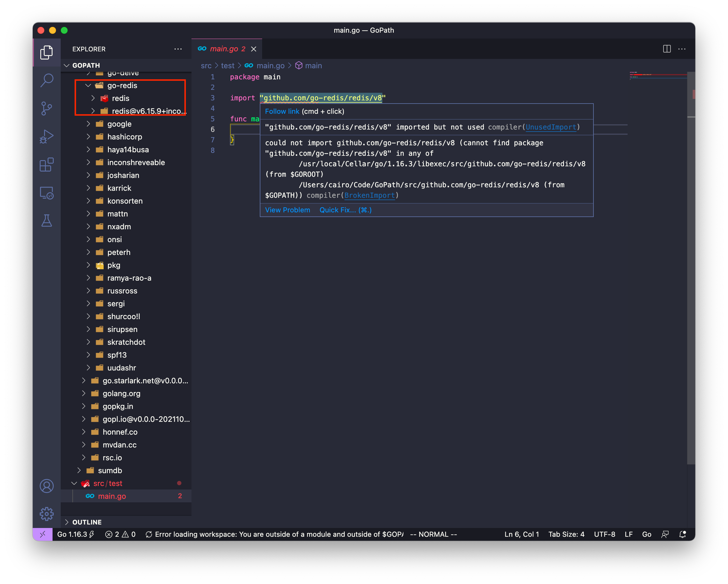Image resolution: width=728 pixels, height=584 pixels.
Task: Click the View Problem link
Action: coord(287,210)
